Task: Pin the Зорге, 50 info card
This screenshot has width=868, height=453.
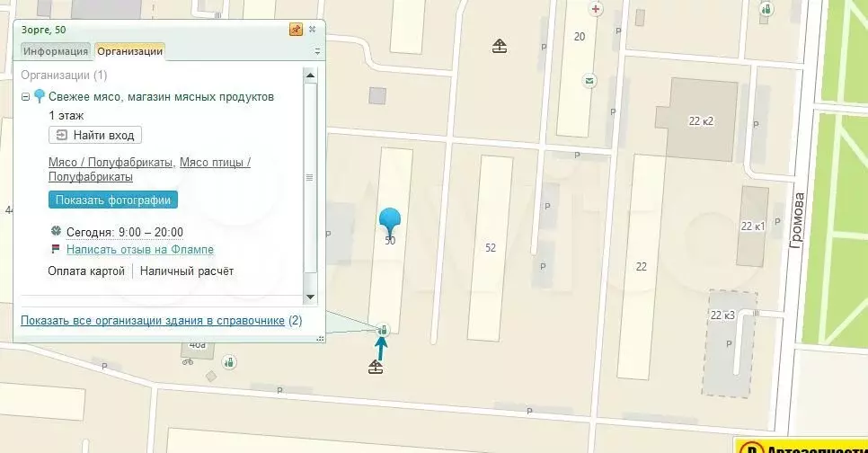Action: [x=296, y=30]
